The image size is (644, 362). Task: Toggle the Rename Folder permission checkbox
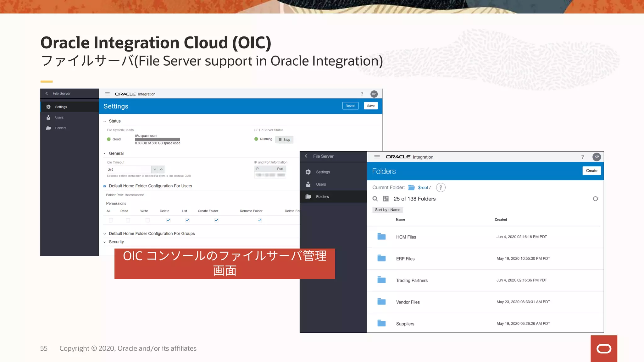click(260, 220)
